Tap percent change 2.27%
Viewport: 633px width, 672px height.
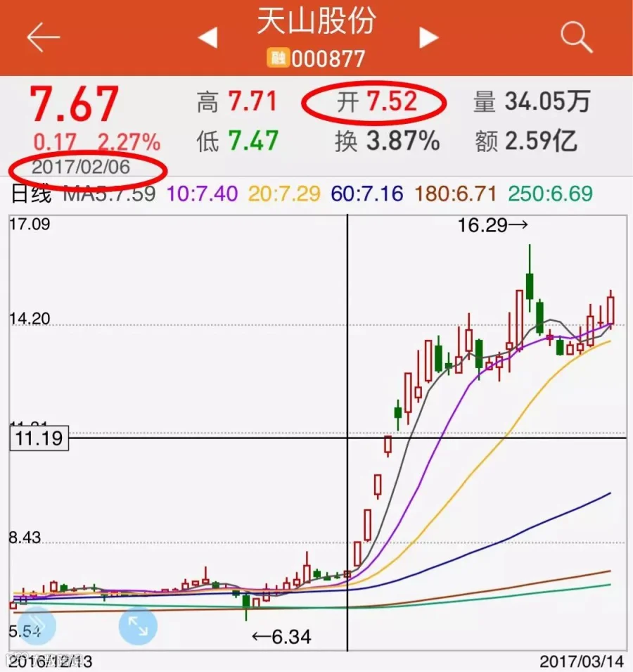[129, 142]
